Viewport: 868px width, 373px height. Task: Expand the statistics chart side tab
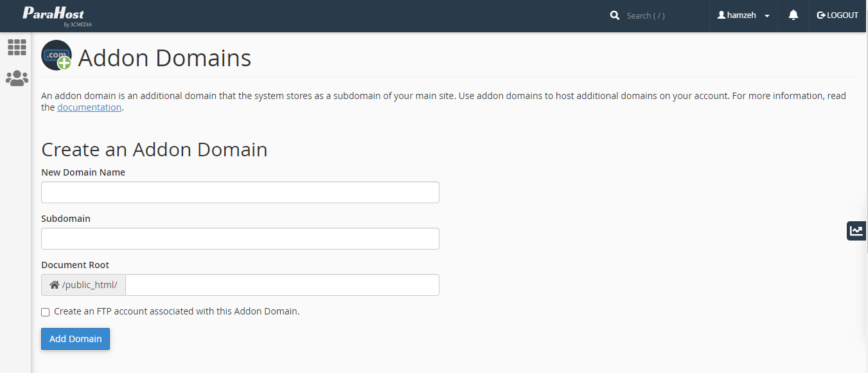(856, 230)
